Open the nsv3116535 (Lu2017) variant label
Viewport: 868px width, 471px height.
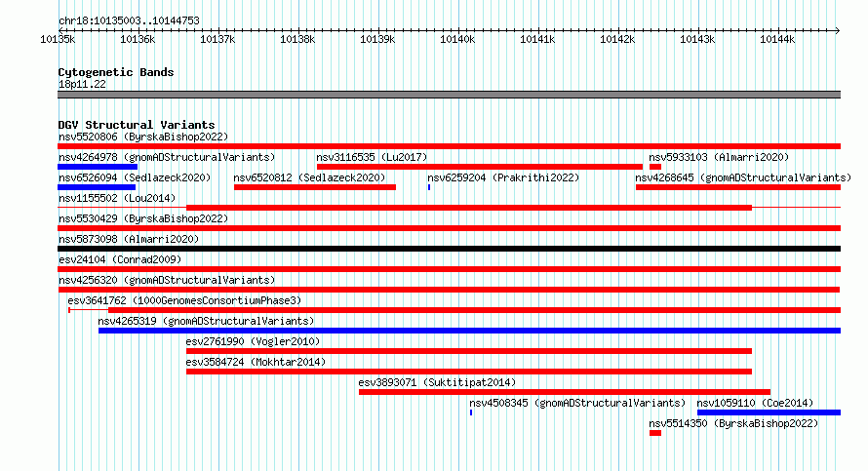372,157
